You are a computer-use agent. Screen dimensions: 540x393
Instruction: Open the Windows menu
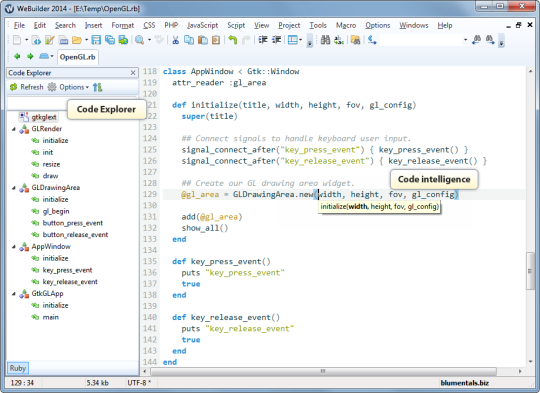[414, 25]
